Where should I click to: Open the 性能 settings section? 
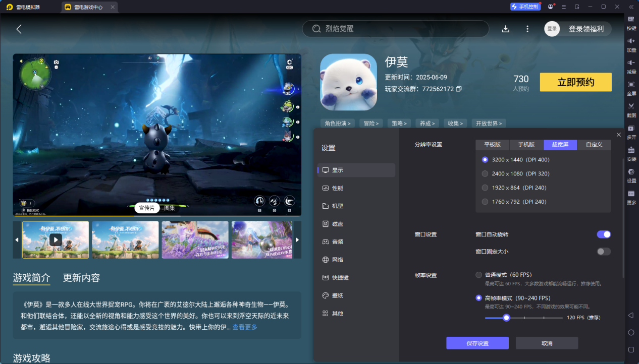coord(337,188)
